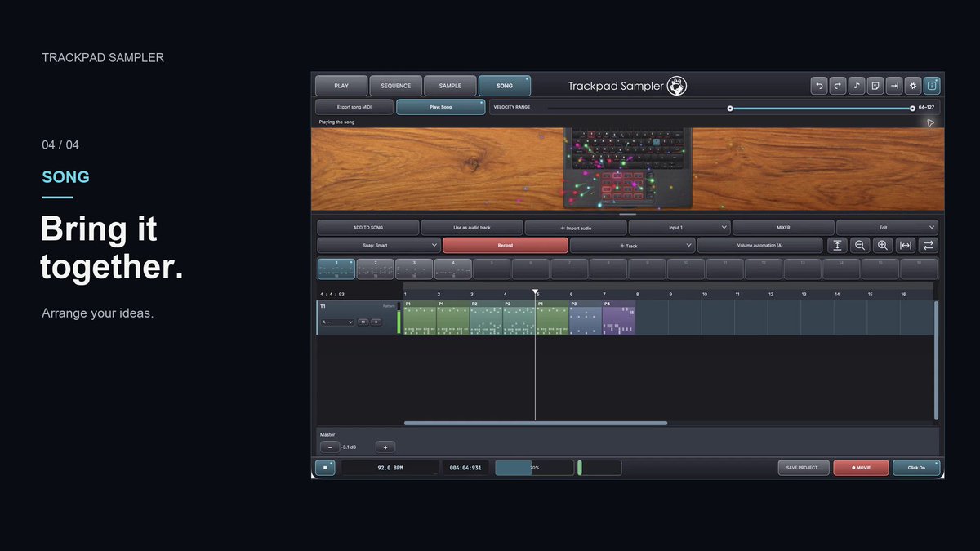Select pattern slot 4
The width and height of the screenshot is (980, 551).
coord(453,269)
